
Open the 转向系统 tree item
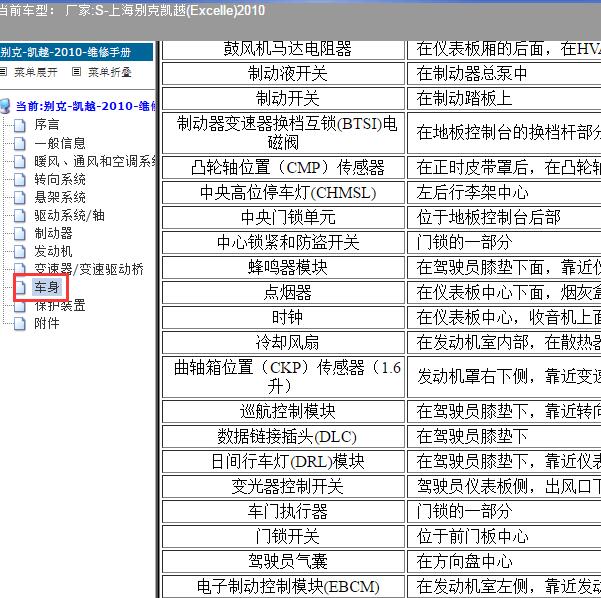[x=60, y=179]
